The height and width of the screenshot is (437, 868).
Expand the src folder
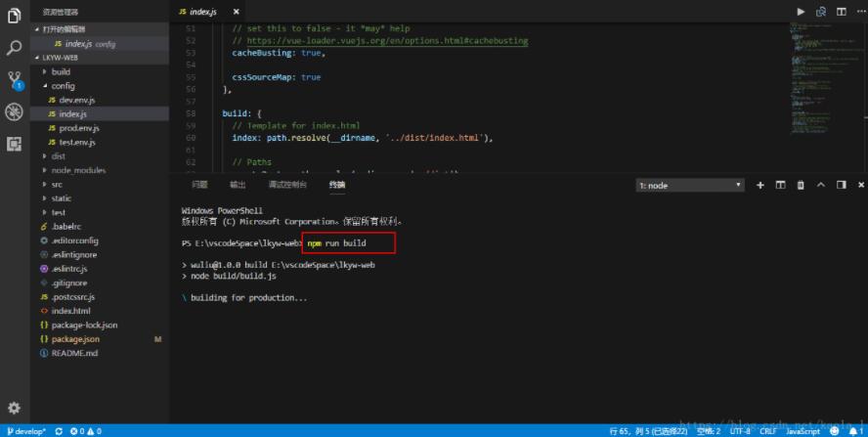tap(100, 185)
